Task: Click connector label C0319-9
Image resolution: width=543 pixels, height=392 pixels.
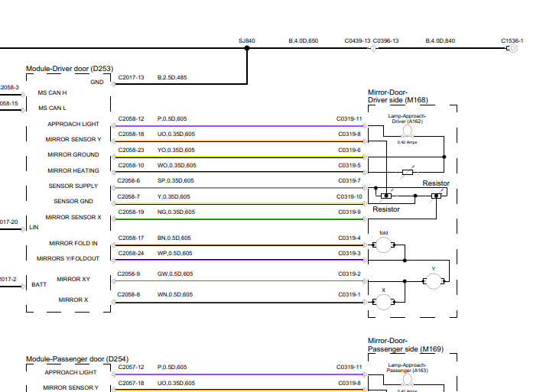Action: (350, 212)
